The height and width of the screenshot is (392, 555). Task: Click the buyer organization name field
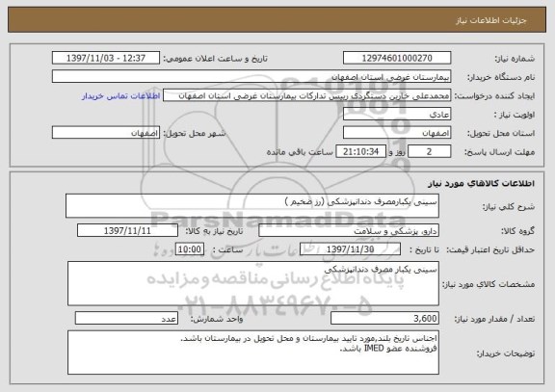coord(251,76)
